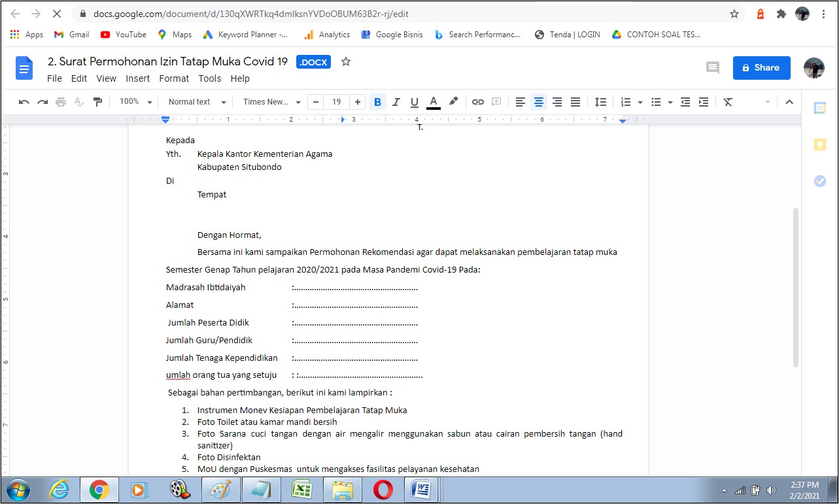Open the Windows Start button

pyautogui.click(x=18, y=490)
